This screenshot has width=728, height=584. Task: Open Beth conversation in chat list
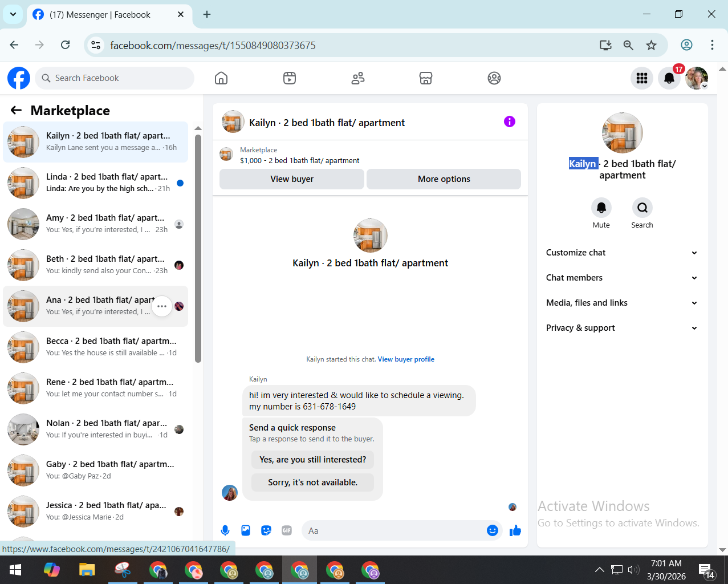coord(95,265)
